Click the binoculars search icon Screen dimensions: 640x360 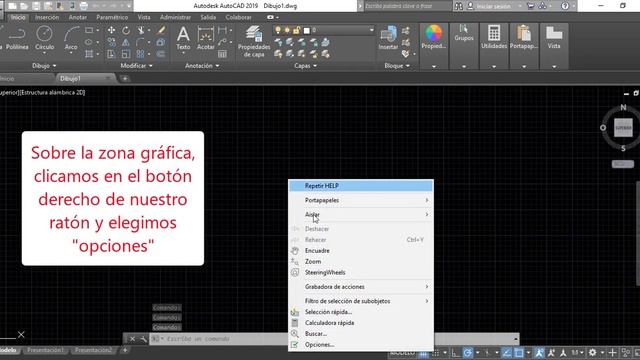pos(458,6)
